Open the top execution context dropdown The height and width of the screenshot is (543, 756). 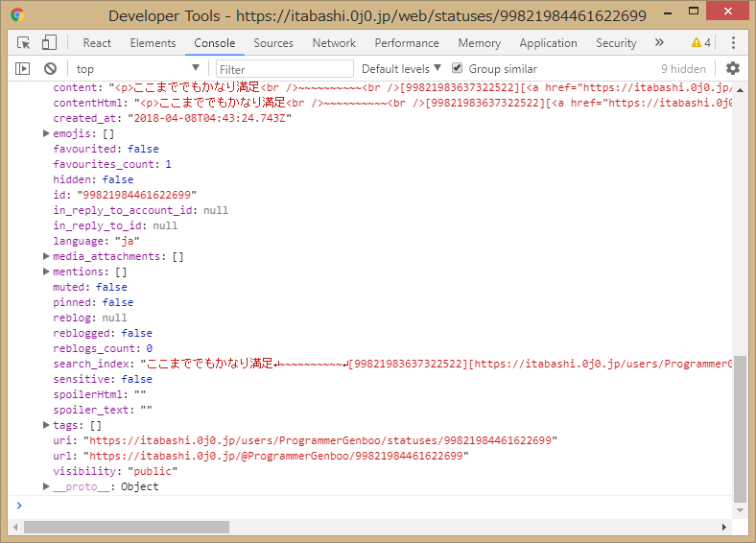tap(138, 69)
